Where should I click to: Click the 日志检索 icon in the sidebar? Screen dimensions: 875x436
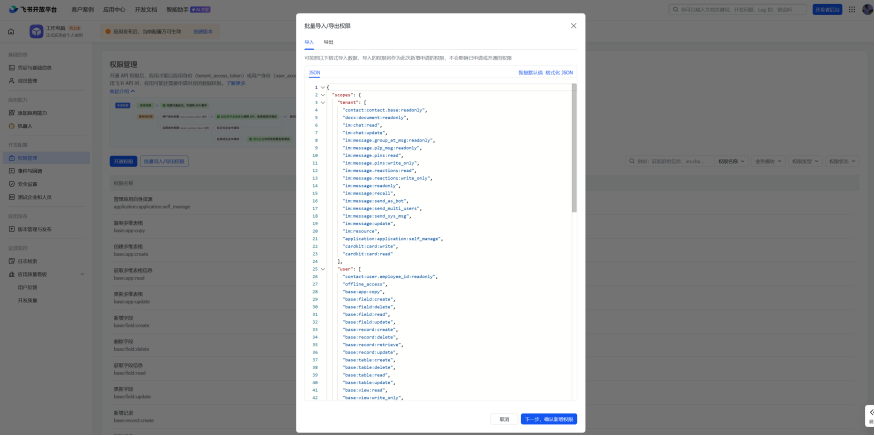point(12,261)
